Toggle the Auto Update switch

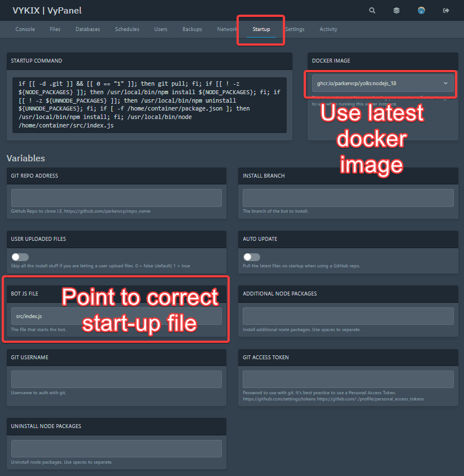pos(252,257)
